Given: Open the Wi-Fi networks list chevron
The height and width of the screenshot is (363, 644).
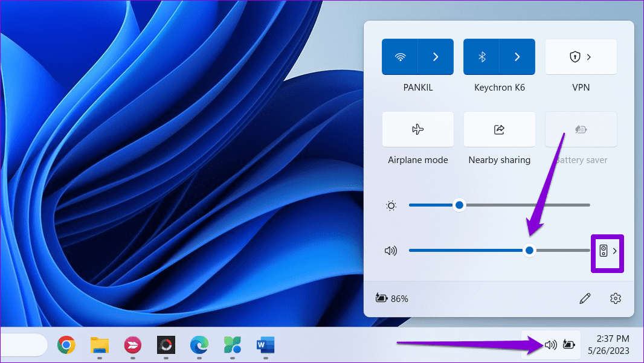Looking at the screenshot, I should (x=436, y=57).
